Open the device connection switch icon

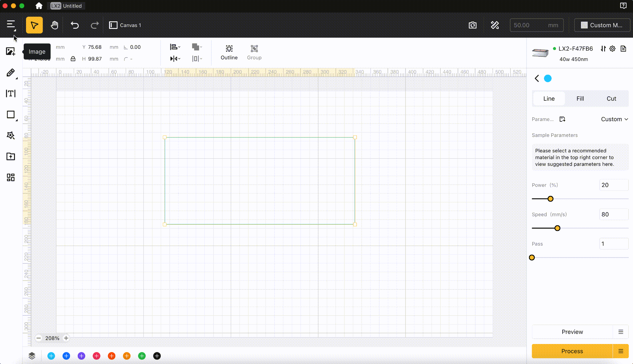click(603, 49)
